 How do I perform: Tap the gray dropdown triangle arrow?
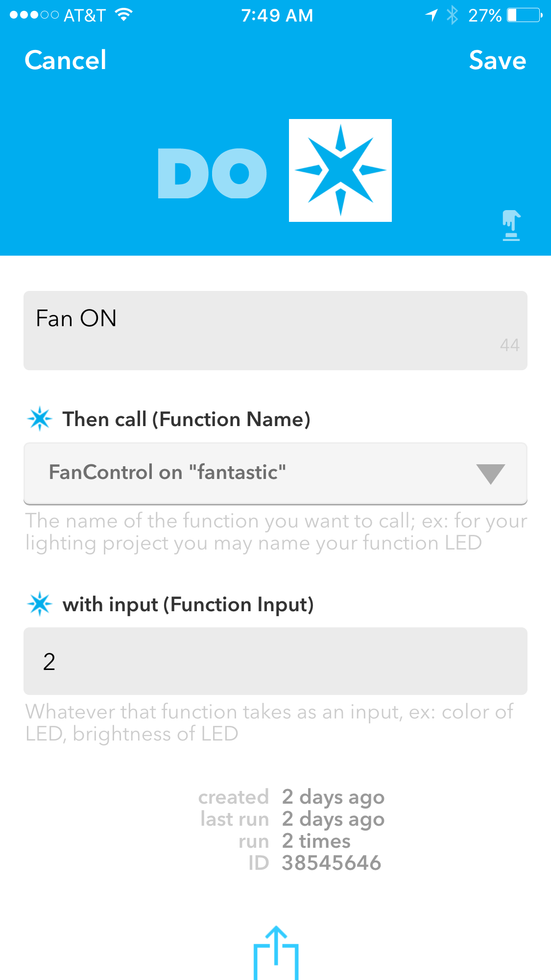[490, 474]
